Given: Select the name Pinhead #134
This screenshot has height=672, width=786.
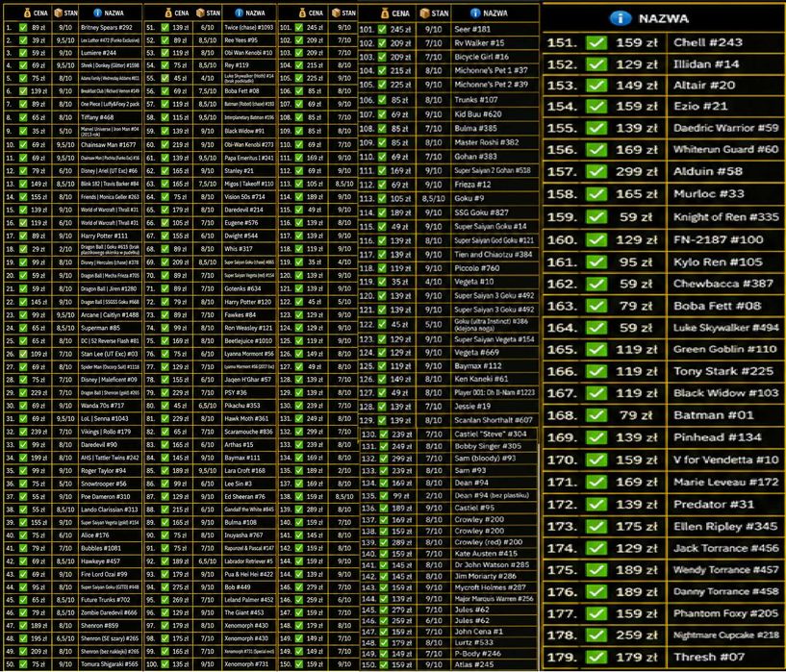Looking at the screenshot, I should tap(718, 437).
